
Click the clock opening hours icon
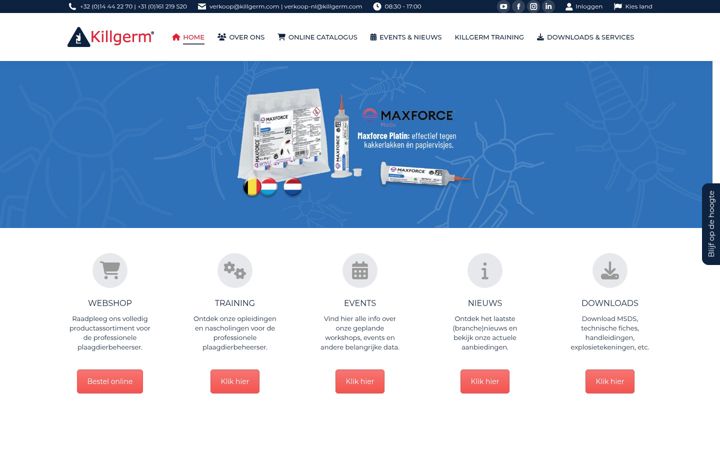(x=377, y=6)
